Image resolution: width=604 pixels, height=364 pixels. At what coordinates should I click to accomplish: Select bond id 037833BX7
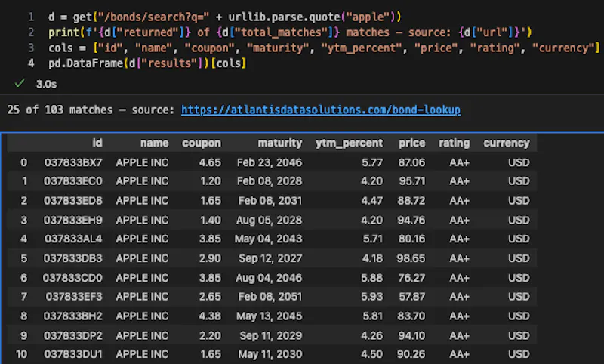tap(73, 162)
